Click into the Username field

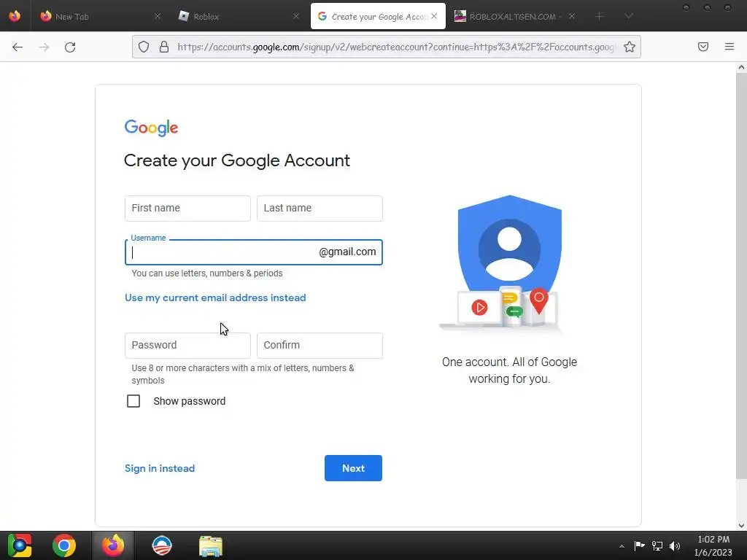tap(253, 252)
